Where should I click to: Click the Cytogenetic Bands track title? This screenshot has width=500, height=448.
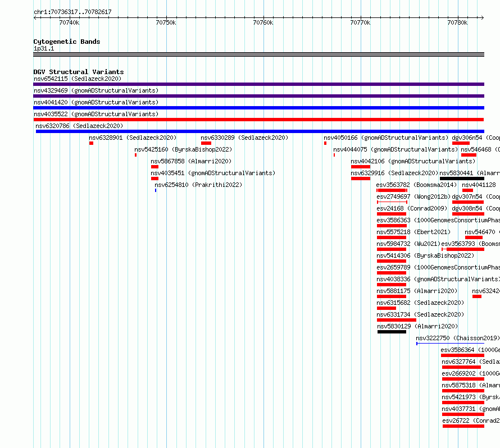tap(67, 42)
